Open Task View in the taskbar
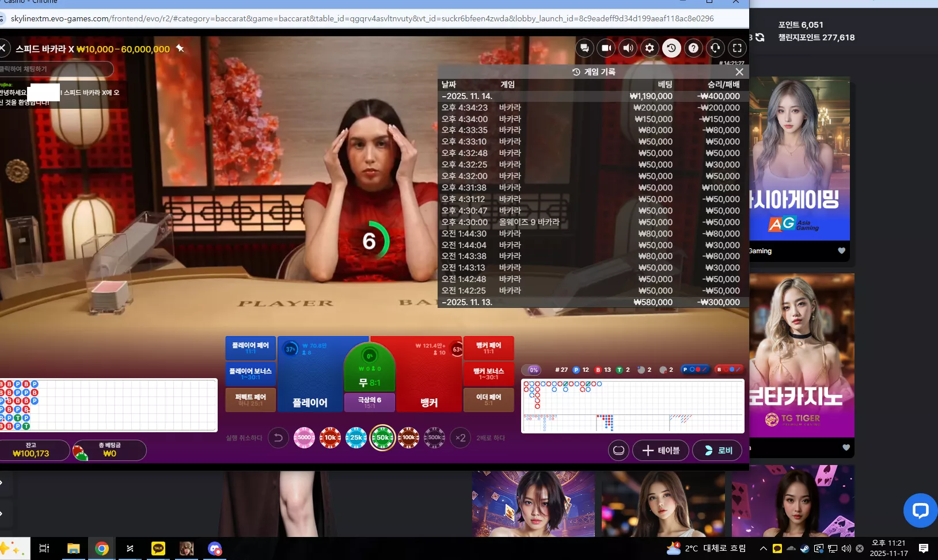Viewport: 938px width, 560px height. 44,548
